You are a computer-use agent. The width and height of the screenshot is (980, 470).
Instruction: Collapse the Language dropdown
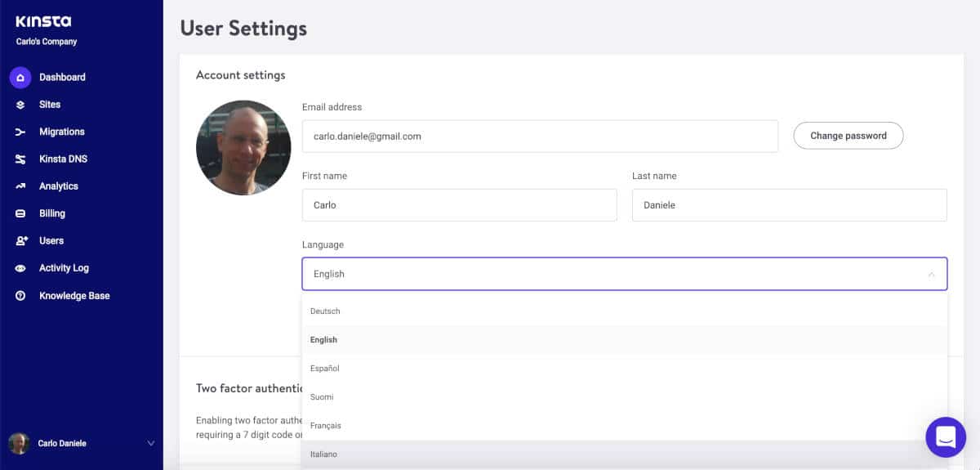(931, 275)
